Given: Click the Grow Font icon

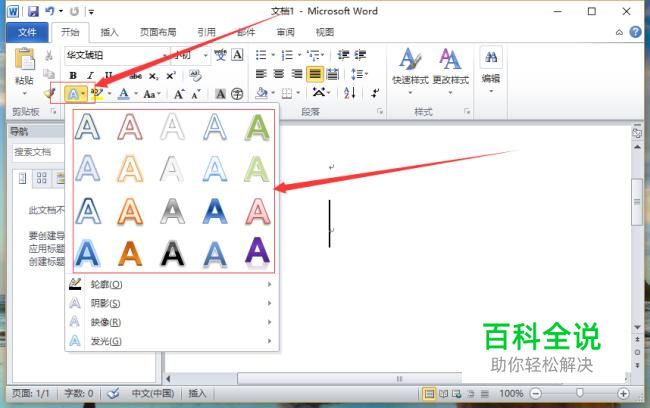Looking at the screenshot, I should pyautogui.click(x=179, y=94).
